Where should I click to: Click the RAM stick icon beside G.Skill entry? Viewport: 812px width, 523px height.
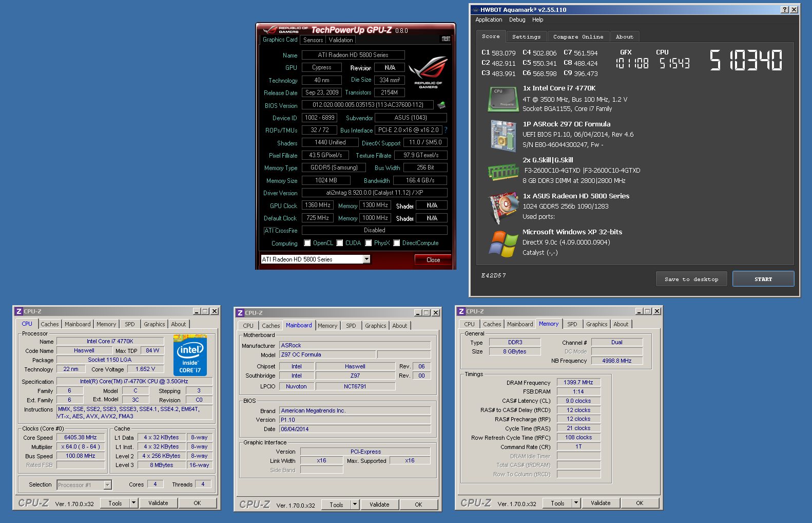502,172
